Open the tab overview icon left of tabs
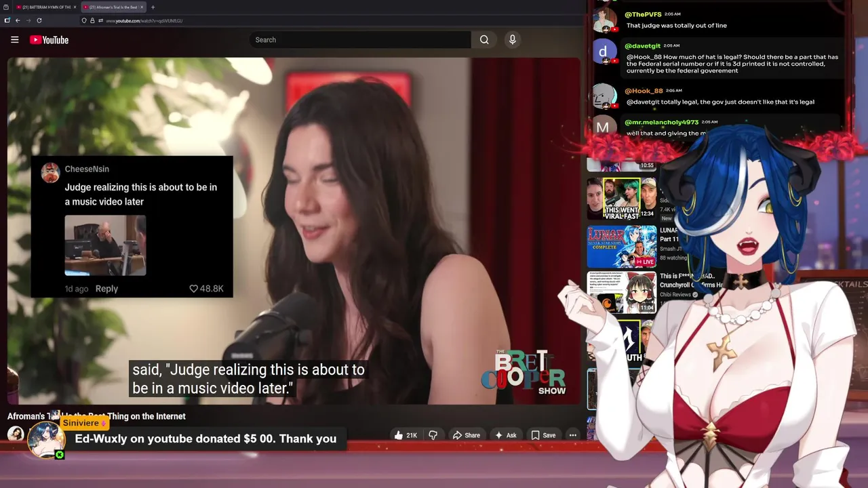Viewport: 868px width, 488px height. coord(6,7)
